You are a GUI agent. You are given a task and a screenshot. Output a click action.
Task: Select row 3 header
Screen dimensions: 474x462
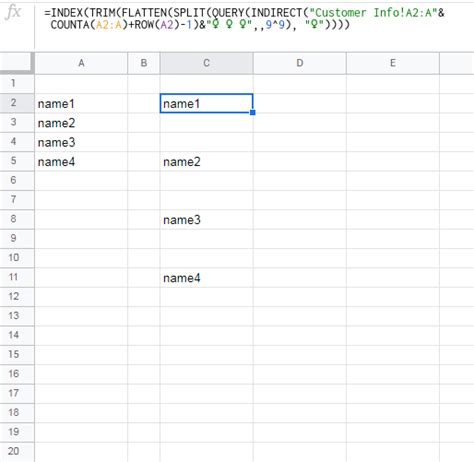coord(17,122)
